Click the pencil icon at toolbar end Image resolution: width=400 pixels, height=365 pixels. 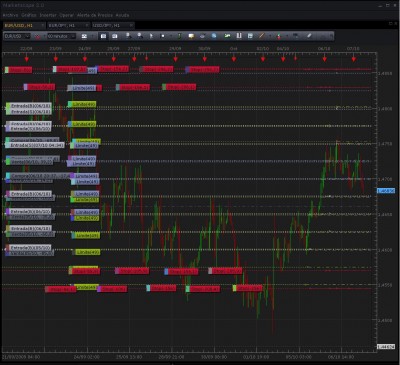(309, 36)
